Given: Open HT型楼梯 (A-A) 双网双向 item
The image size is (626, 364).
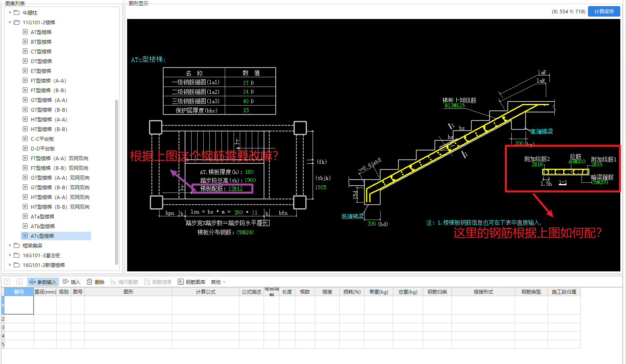Looking at the screenshot, I should 60,197.
